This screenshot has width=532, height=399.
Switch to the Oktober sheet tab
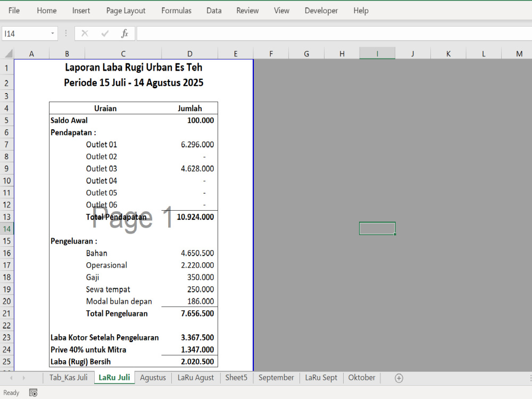click(362, 378)
